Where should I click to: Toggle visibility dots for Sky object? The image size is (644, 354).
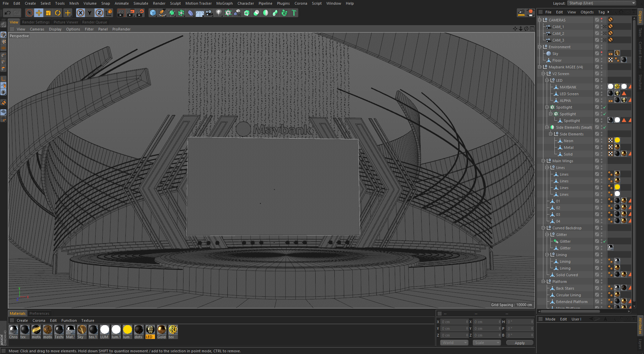click(602, 54)
